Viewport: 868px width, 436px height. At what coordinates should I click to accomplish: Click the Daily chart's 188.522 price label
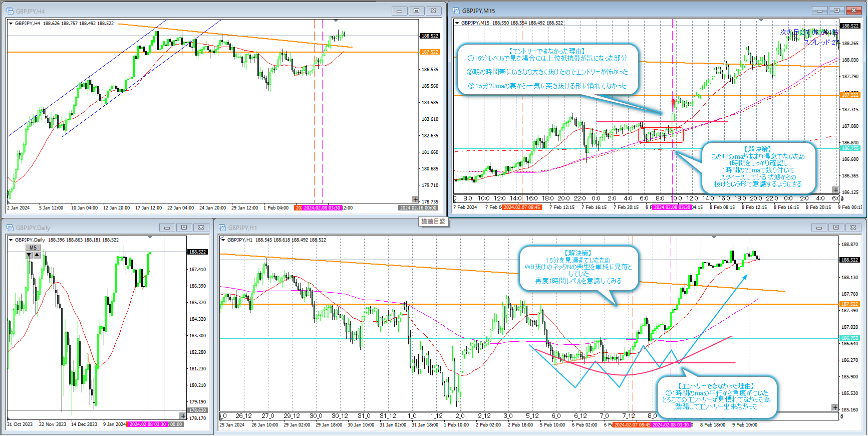click(x=197, y=252)
